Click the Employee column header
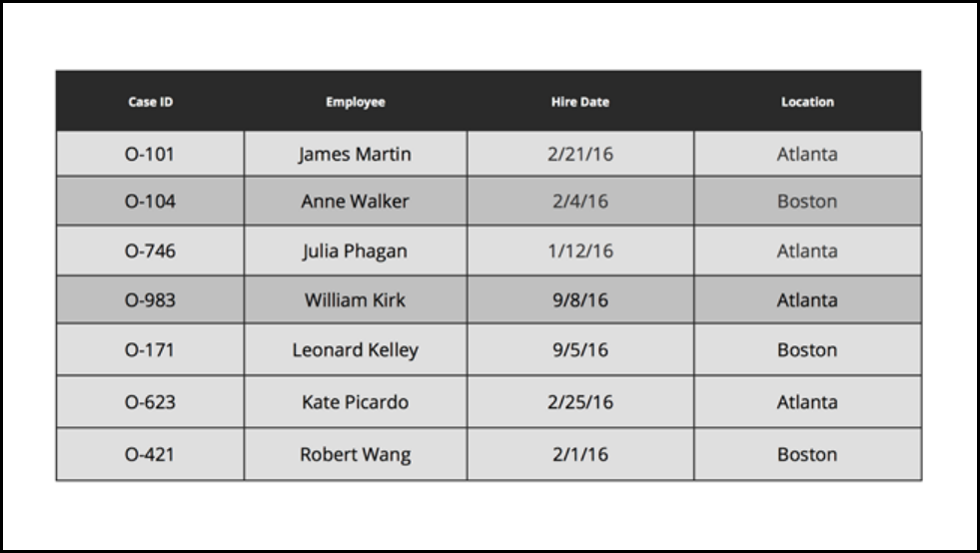 tap(355, 102)
